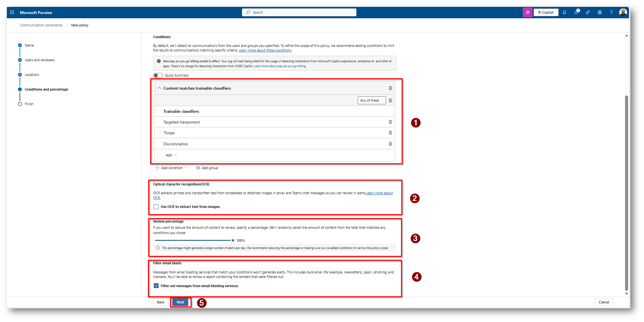Viewport: 644px width, 322px height.
Task: Check Use OCR to extract text from images
Action: (x=156, y=207)
